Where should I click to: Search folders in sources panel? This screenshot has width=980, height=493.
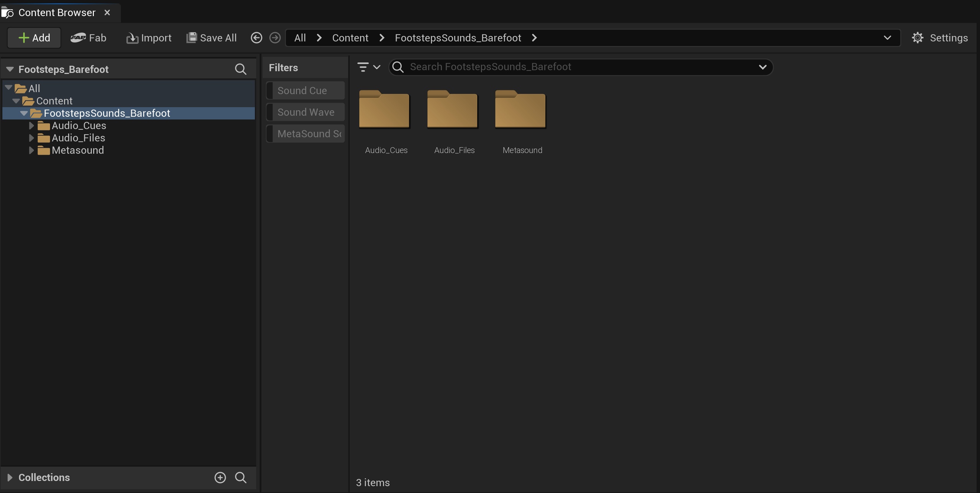241,69
